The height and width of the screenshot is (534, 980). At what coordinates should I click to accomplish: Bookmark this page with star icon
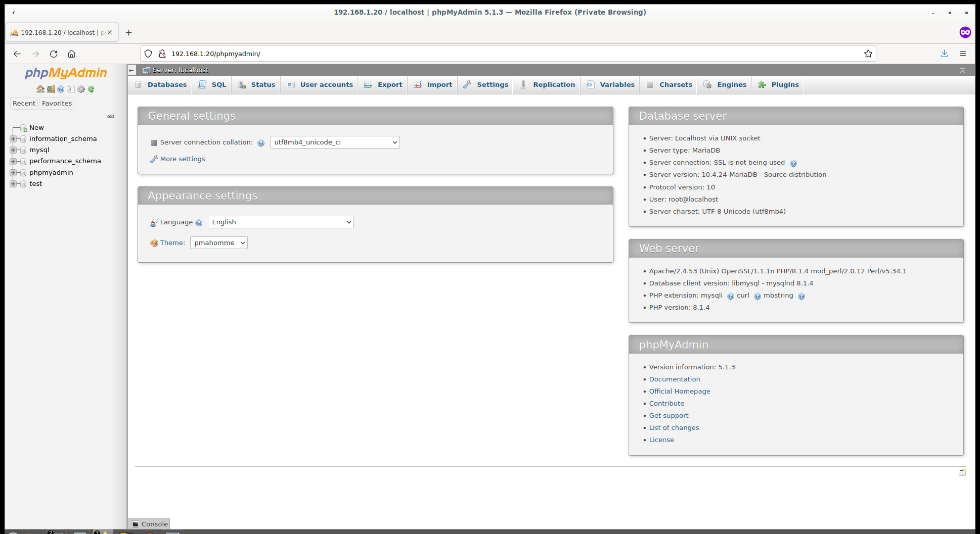point(868,54)
